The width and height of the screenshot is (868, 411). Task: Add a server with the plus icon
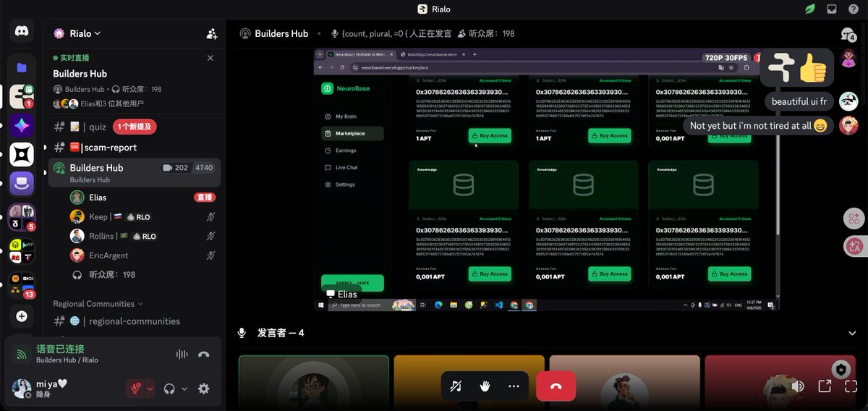point(22,316)
